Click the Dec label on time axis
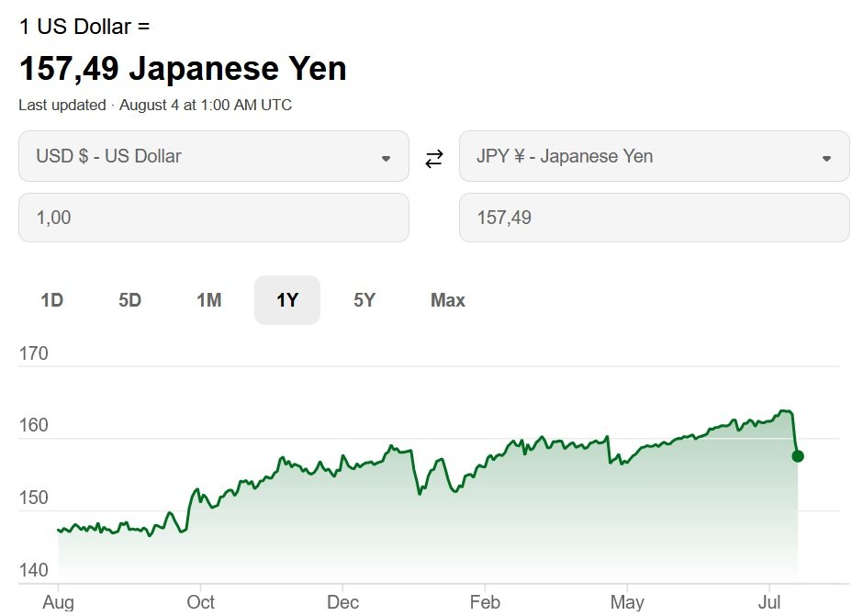The height and width of the screenshot is (616, 863). [342, 602]
